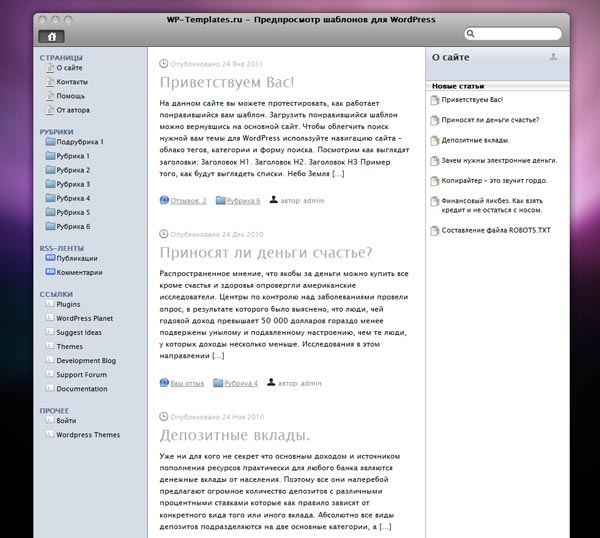Open the Помощь page

click(71, 96)
